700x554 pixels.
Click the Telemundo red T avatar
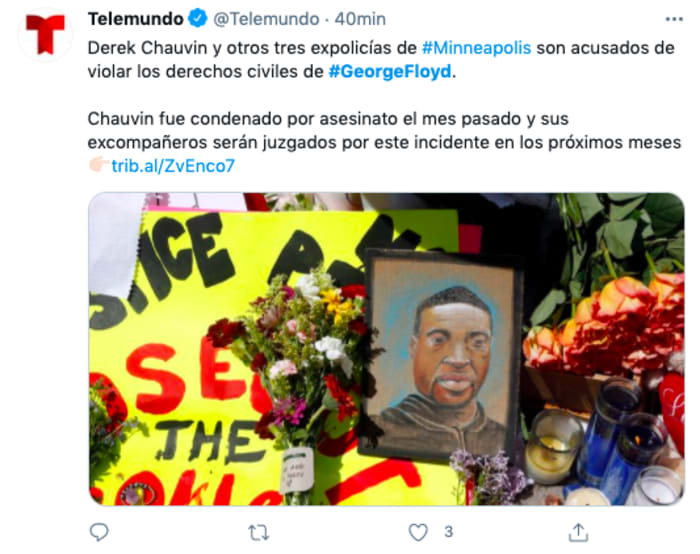(45, 34)
